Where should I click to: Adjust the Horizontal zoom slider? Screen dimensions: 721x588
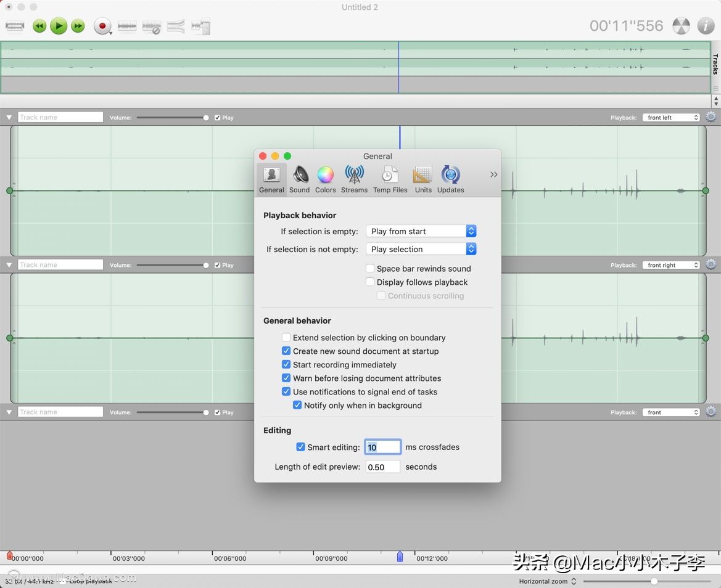click(x=648, y=581)
